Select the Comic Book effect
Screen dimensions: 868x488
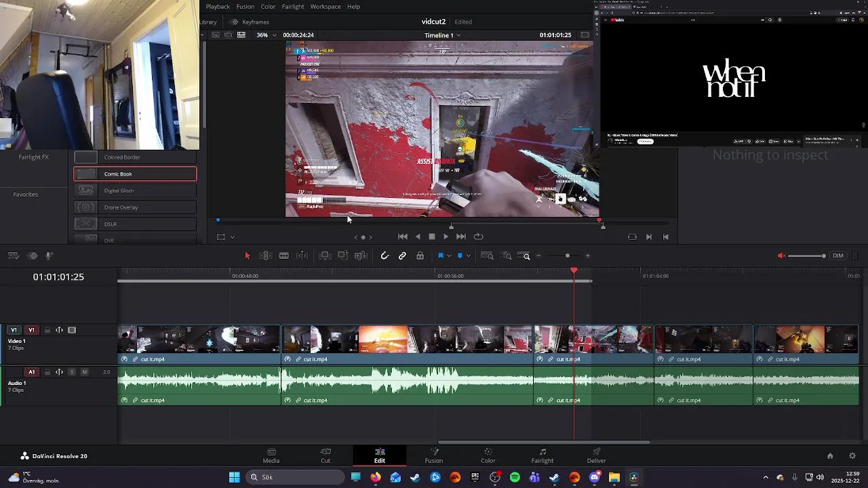(135, 174)
